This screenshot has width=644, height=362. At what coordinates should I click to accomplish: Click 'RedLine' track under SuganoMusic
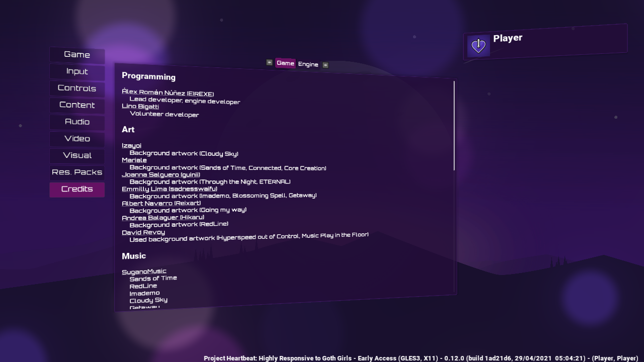pyautogui.click(x=143, y=286)
